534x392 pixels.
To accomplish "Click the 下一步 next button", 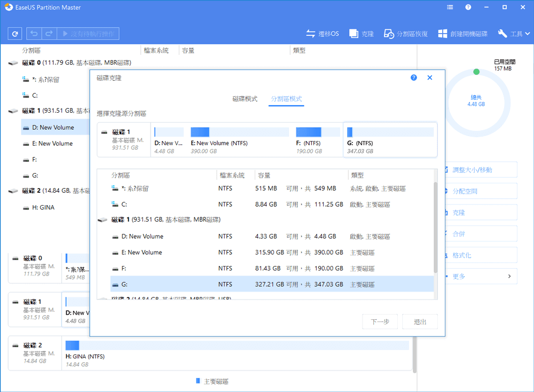I will pyautogui.click(x=380, y=322).
